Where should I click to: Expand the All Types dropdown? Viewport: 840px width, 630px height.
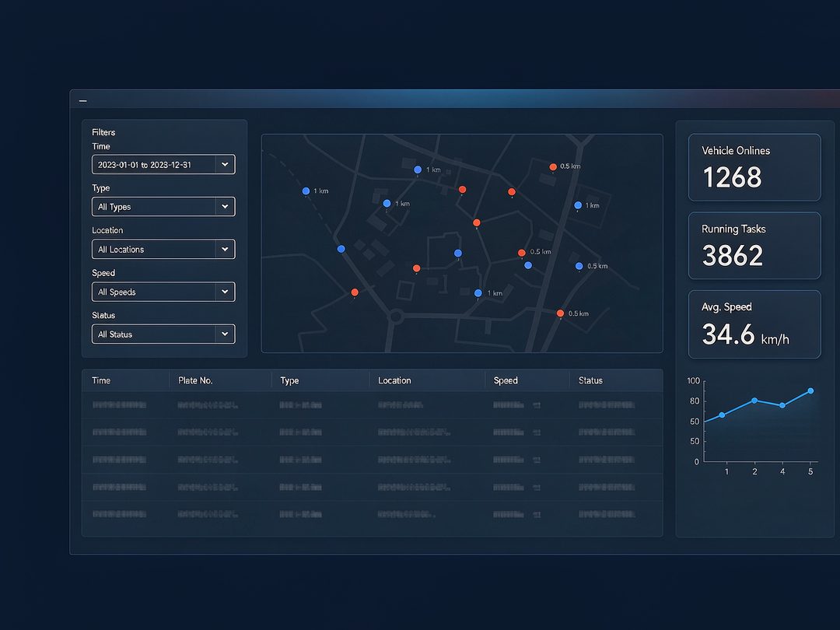pos(163,207)
